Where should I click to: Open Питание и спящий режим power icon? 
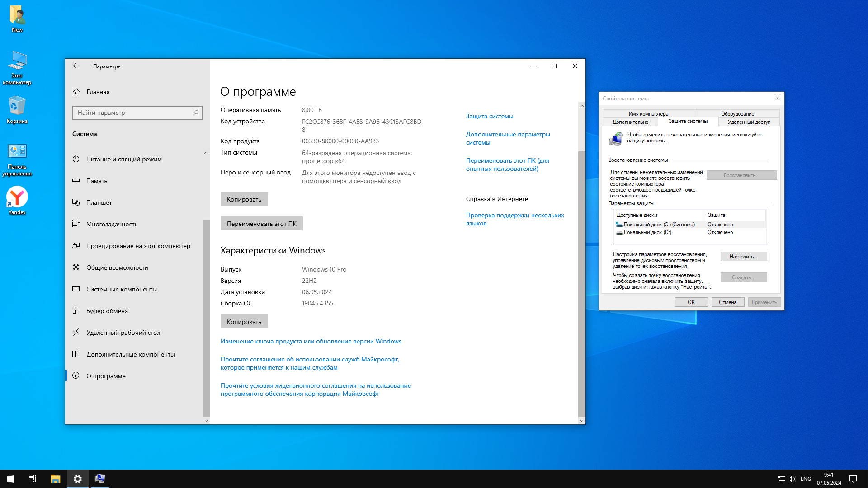point(76,159)
